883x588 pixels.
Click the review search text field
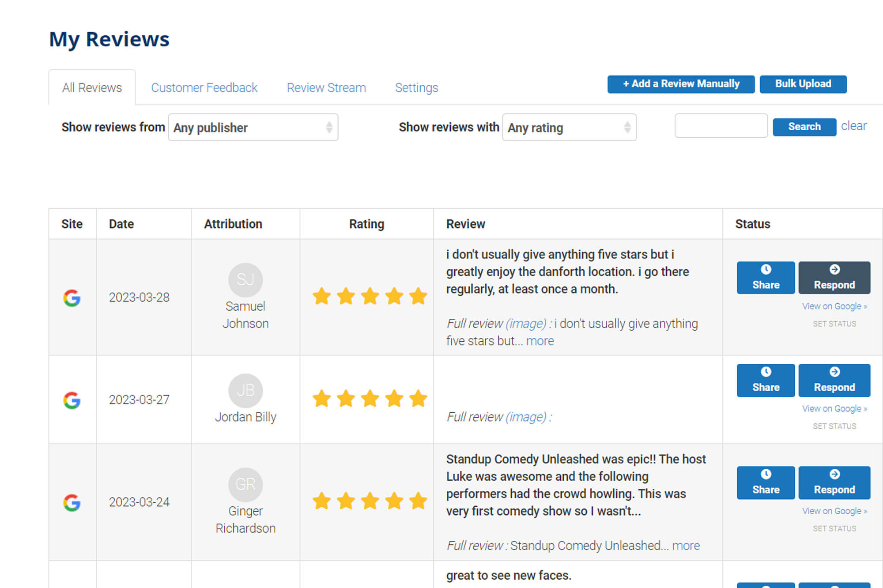(x=721, y=126)
